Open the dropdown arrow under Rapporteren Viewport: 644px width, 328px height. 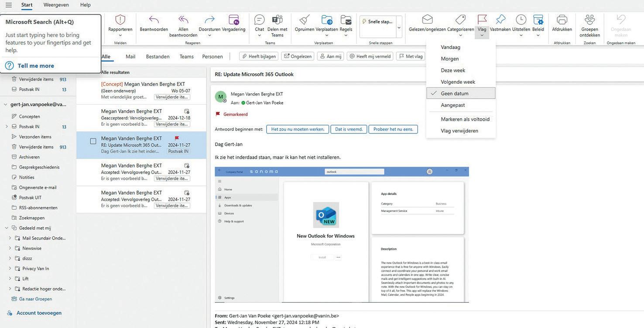tap(120, 36)
